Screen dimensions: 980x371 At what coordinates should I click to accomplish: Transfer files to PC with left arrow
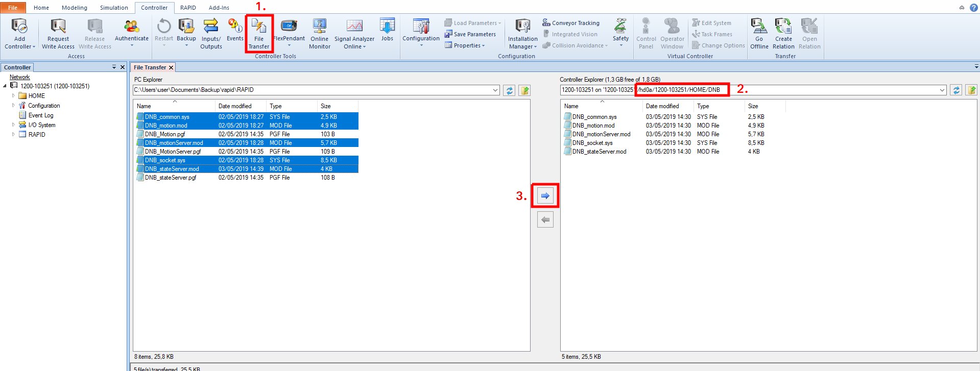click(x=545, y=220)
